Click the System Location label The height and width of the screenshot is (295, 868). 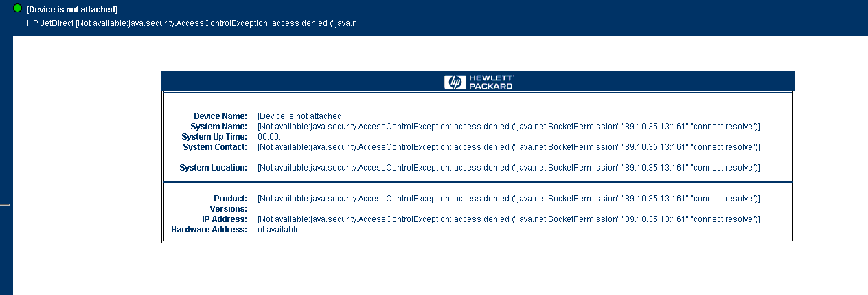214,168
